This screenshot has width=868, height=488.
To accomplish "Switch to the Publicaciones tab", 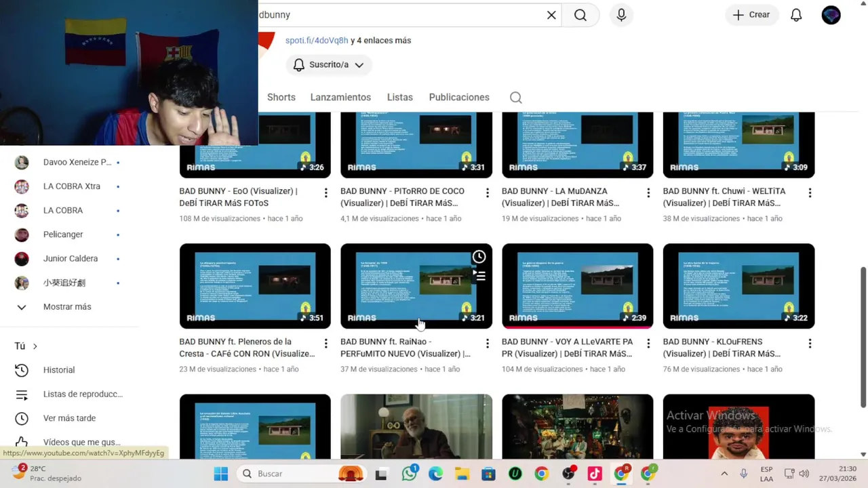I will [459, 97].
